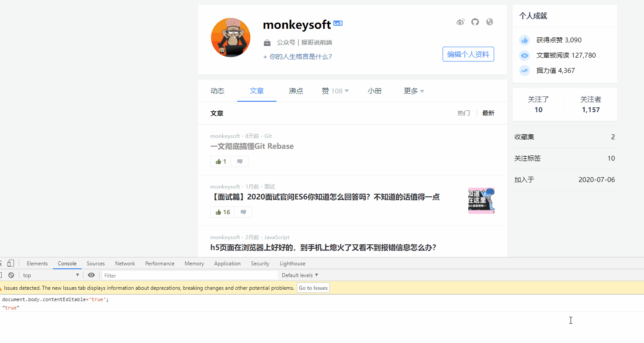The width and height of the screenshot is (644, 343).
Task: Click the Git tag on first article
Action: [268, 136]
